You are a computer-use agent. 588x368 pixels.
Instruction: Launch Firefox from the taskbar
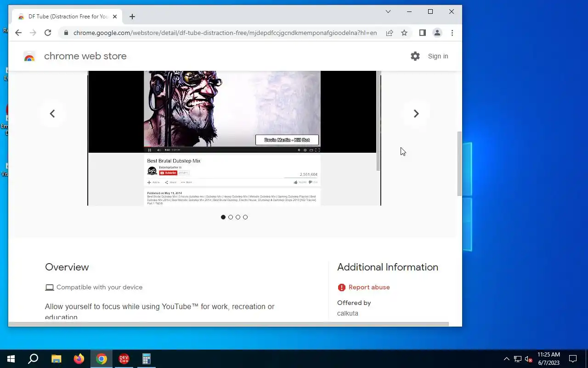79,359
